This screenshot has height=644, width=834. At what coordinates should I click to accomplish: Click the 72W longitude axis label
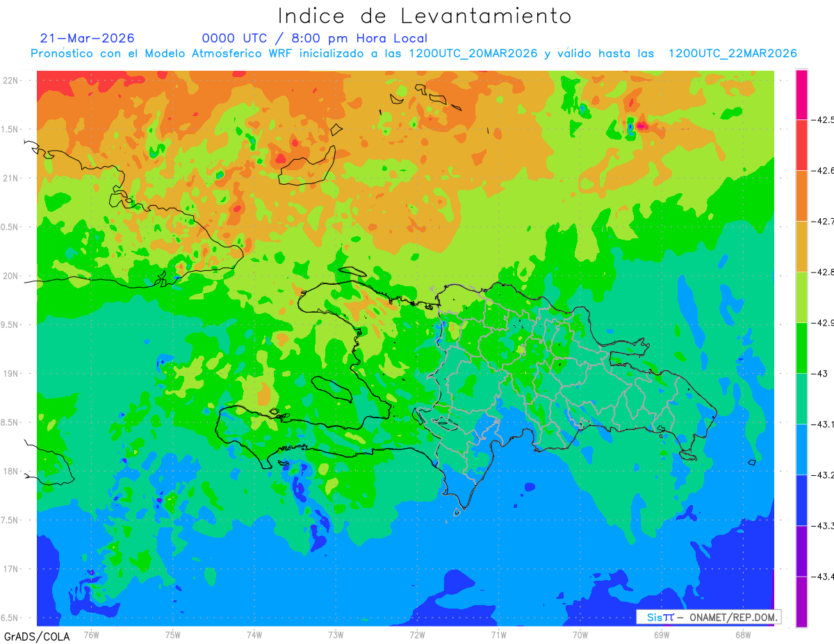click(x=417, y=634)
